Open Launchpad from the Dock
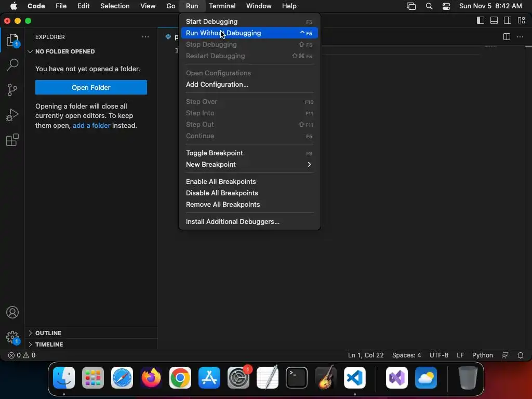This screenshot has height=399, width=532. pos(93,378)
